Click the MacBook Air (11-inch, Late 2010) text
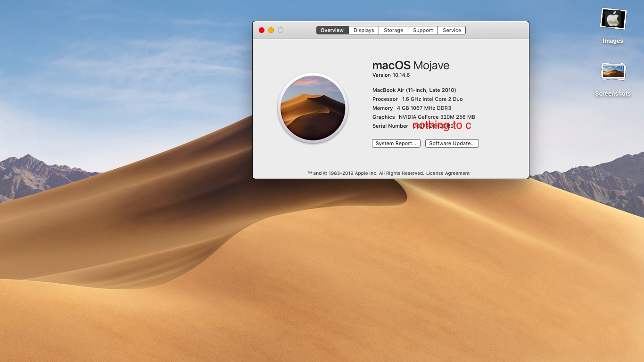 [x=414, y=90]
